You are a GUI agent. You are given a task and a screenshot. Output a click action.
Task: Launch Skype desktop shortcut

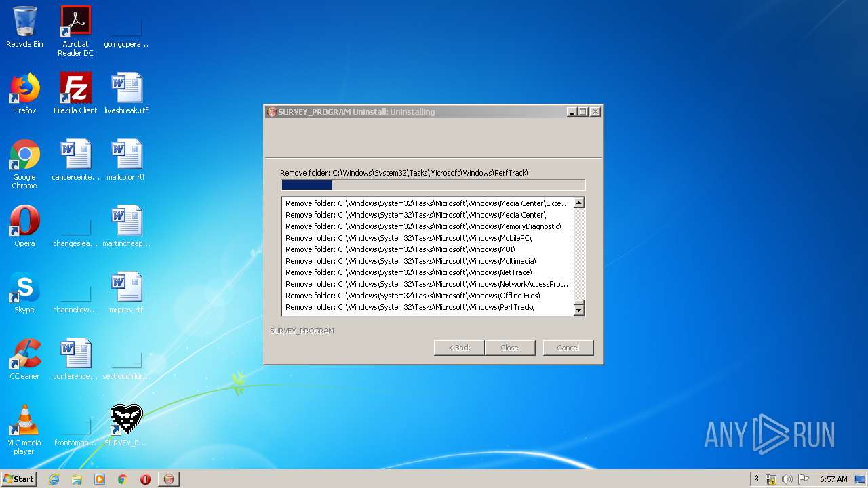coord(24,293)
